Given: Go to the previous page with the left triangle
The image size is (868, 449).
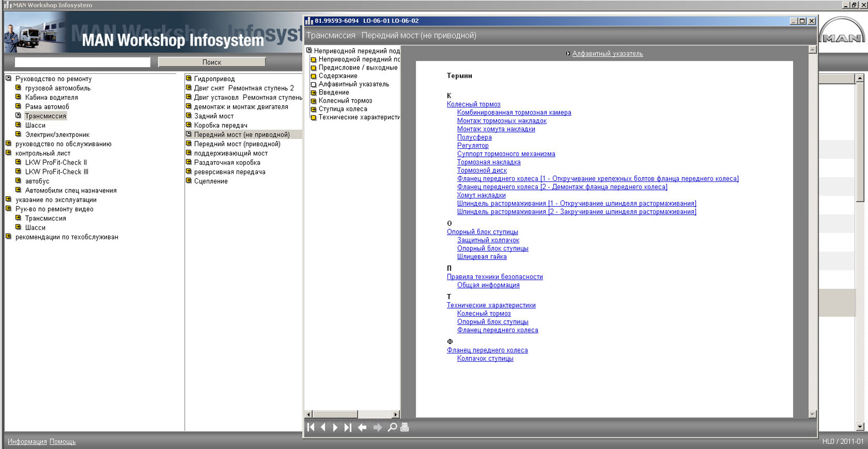Looking at the screenshot, I should tap(324, 427).
